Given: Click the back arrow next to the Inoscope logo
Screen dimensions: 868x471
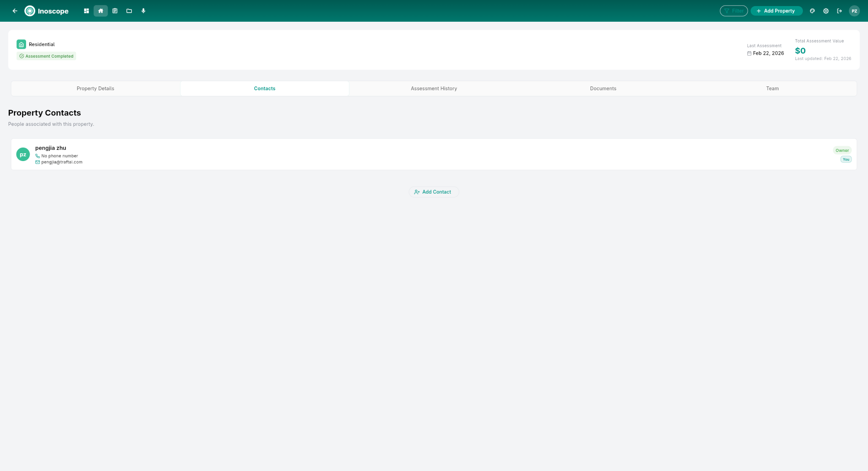Looking at the screenshot, I should [x=15, y=11].
